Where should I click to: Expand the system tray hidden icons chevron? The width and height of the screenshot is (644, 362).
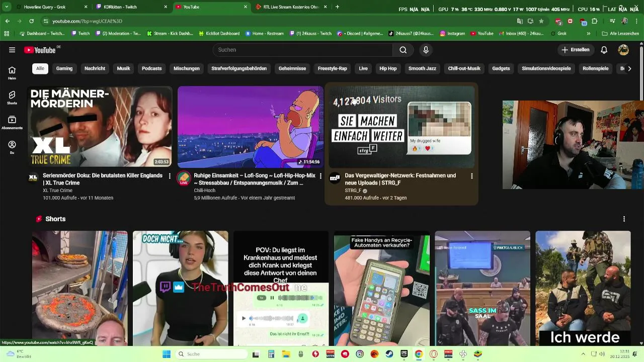[x=583, y=354]
